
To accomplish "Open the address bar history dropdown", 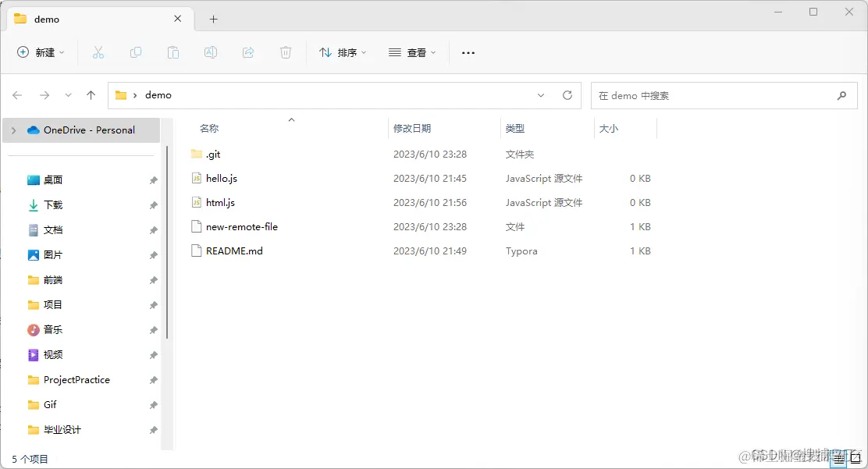I will [x=541, y=95].
